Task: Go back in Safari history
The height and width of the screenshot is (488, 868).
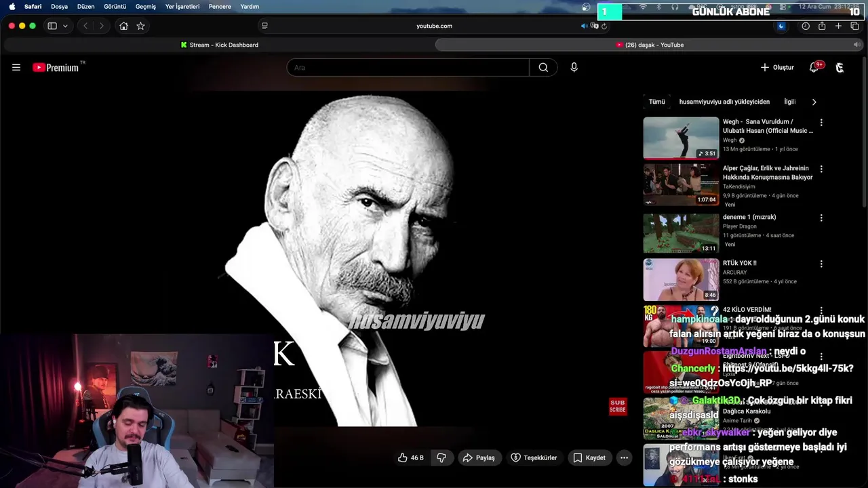Action: tap(85, 26)
